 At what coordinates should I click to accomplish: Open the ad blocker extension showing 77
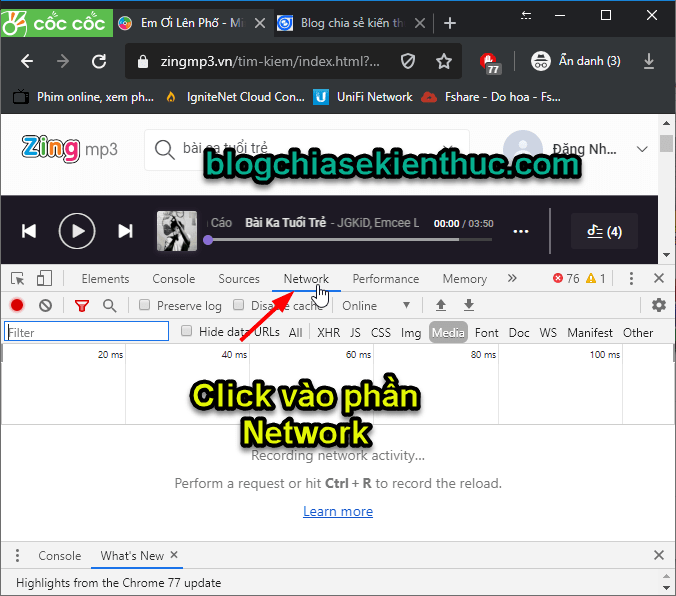[x=490, y=63]
